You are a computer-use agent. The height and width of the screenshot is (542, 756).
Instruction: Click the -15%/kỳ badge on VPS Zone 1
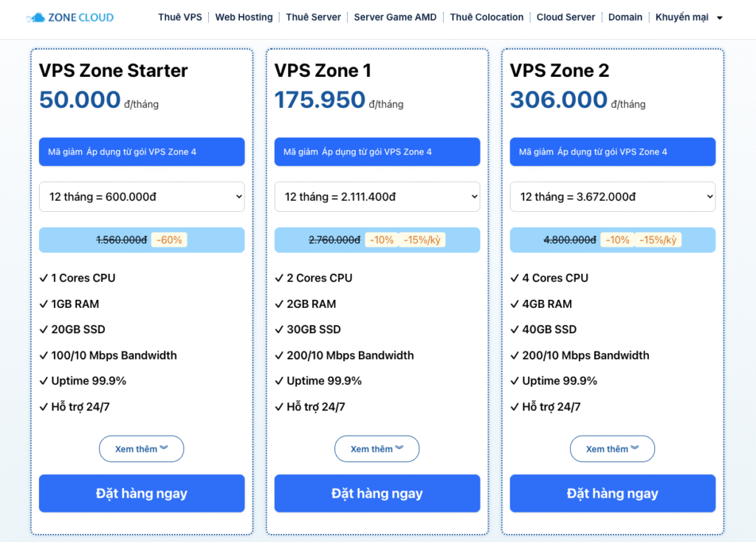coord(422,240)
